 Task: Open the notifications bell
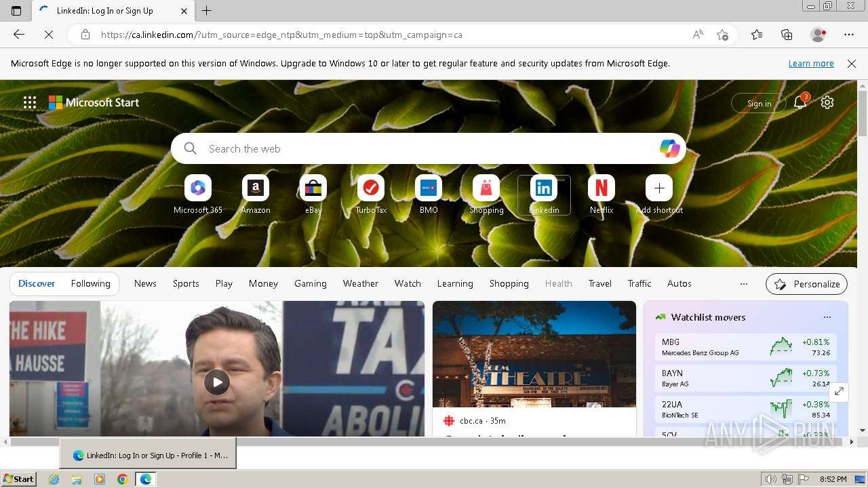tap(800, 102)
